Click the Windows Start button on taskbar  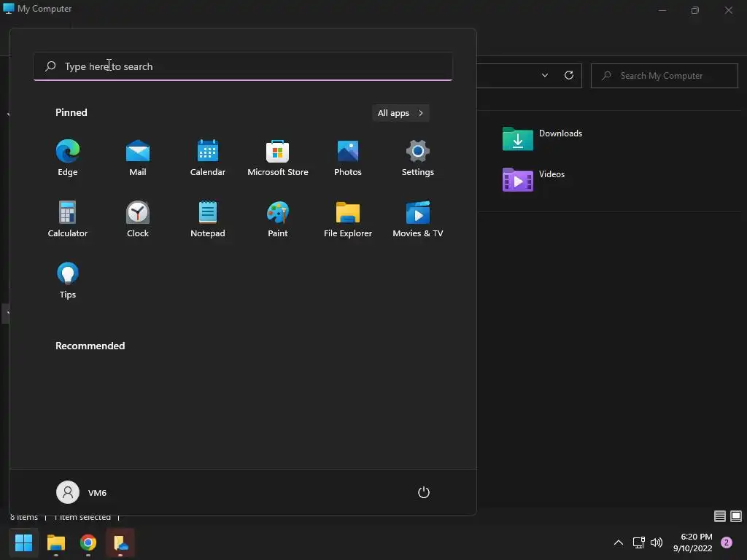click(x=24, y=542)
